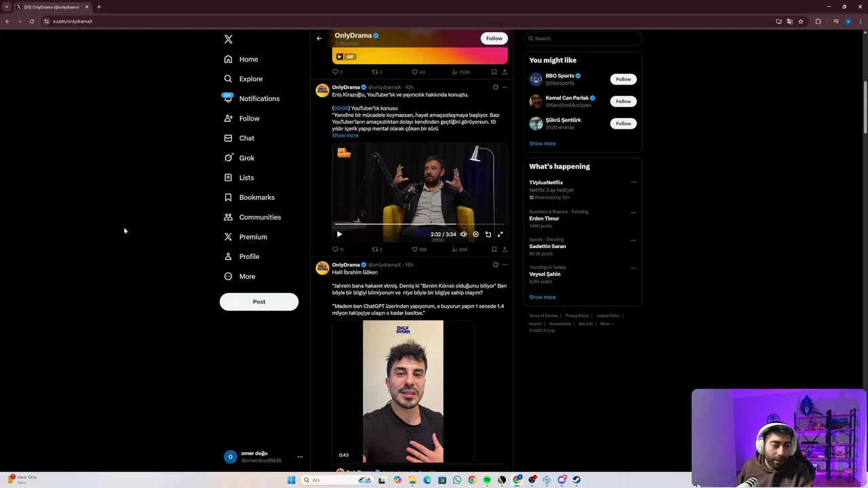
Task: Open the Sadettin Saran trending topic
Action: pos(547,247)
